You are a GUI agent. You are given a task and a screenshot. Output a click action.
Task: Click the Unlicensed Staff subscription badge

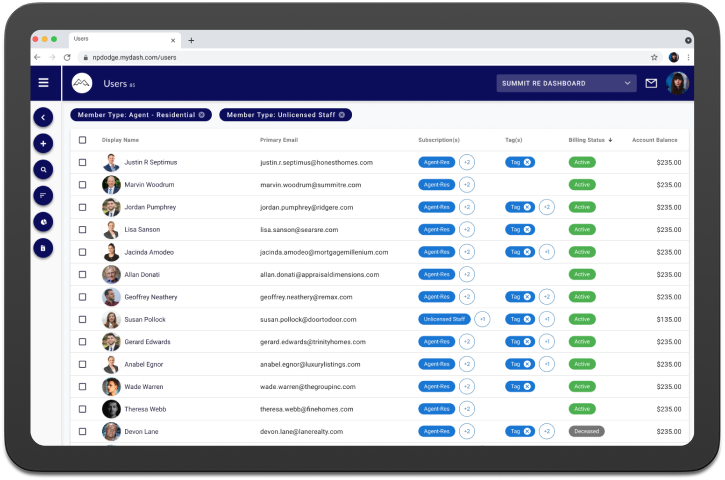pyautogui.click(x=444, y=320)
